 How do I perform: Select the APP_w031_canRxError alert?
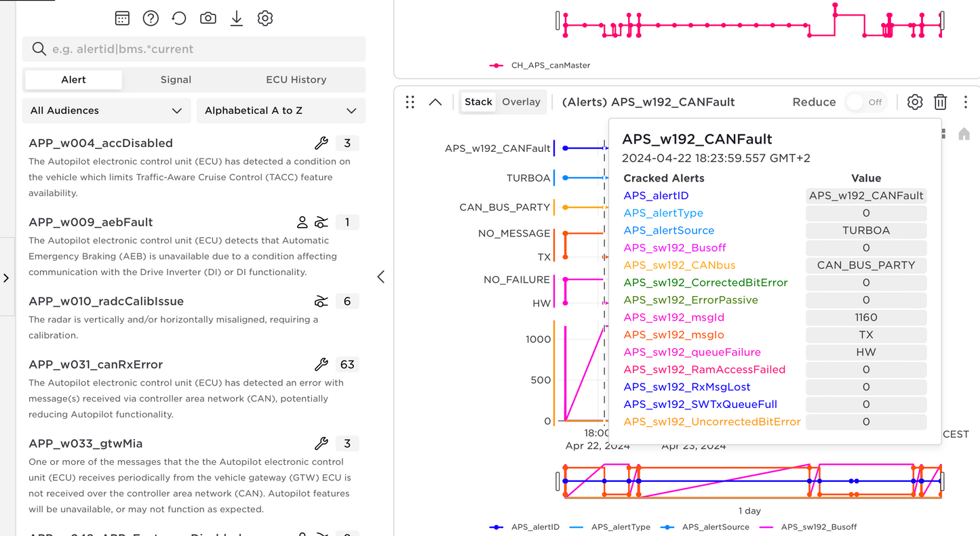(96, 365)
